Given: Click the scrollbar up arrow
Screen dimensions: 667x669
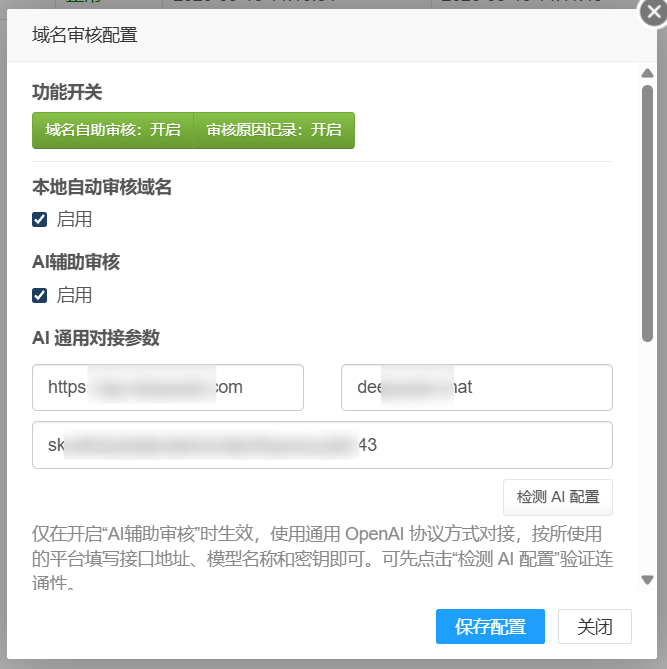Looking at the screenshot, I should pos(647,73).
